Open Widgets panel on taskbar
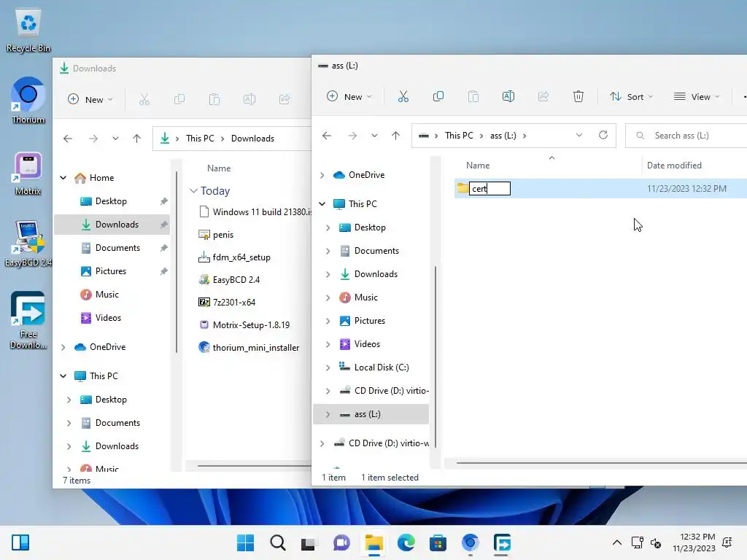Image resolution: width=747 pixels, height=560 pixels. pos(20,542)
